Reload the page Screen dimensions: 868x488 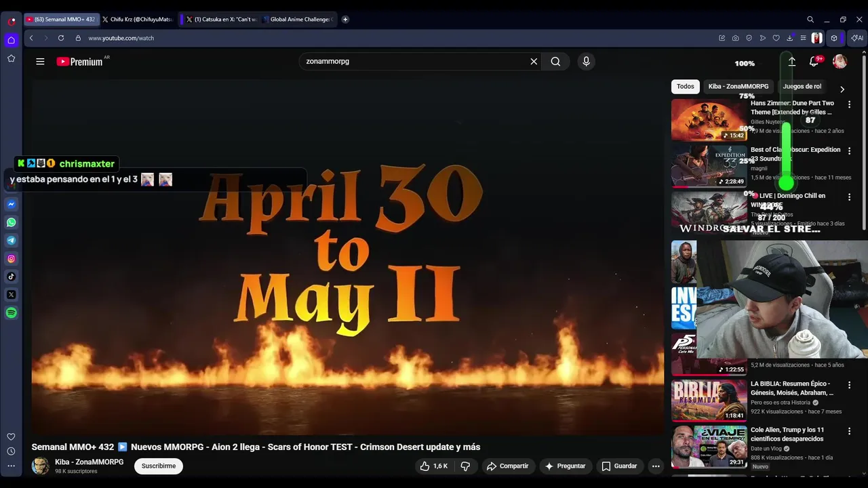tap(61, 38)
